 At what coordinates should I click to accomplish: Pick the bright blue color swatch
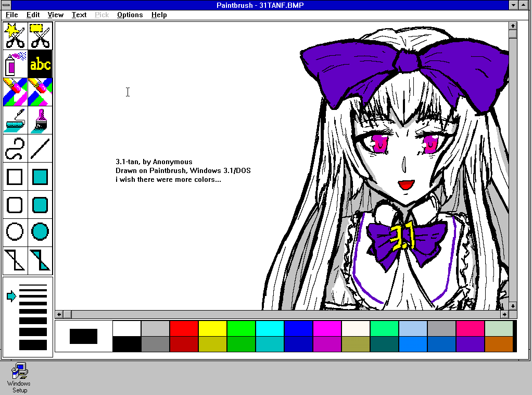[x=298, y=328]
